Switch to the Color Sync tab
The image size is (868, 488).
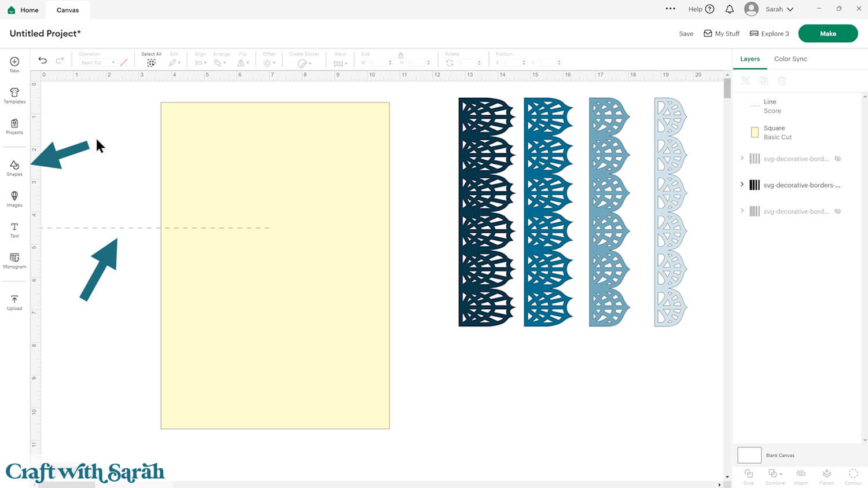790,58
